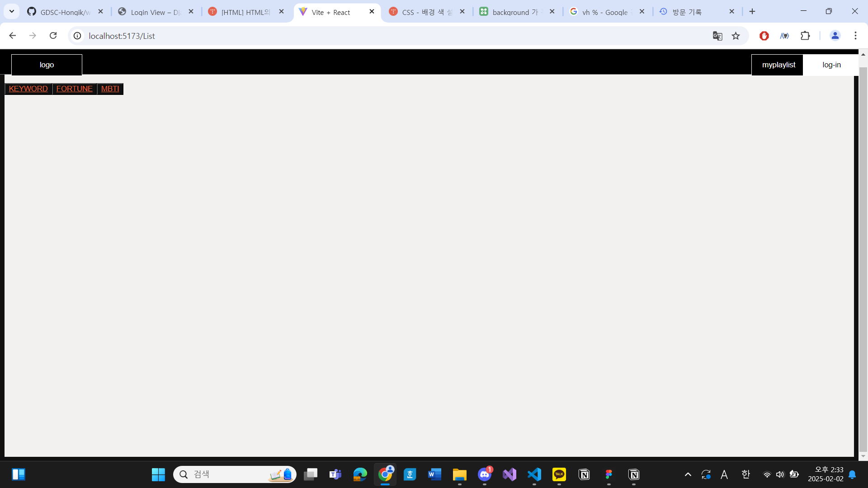This screenshot has height=488, width=868.
Task: Click the Google Translate icon in address bar
Action: [x=717, y=36]
